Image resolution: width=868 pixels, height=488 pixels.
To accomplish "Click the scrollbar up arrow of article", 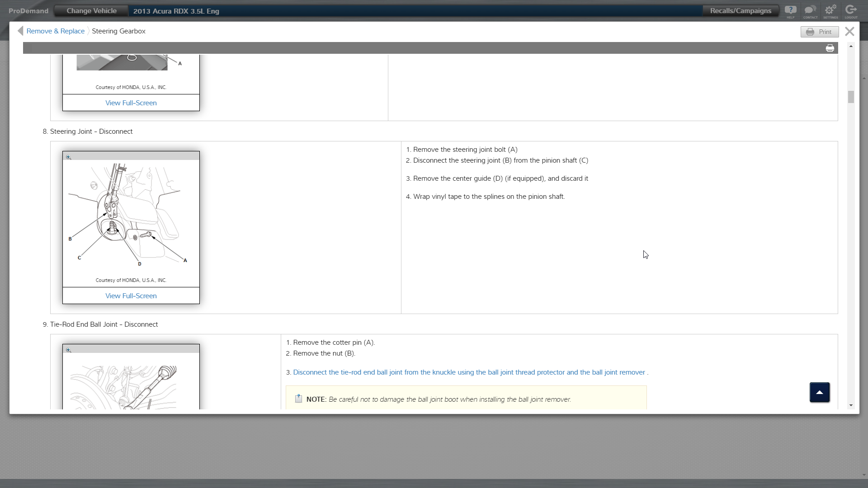I will [x=851, y=47].
